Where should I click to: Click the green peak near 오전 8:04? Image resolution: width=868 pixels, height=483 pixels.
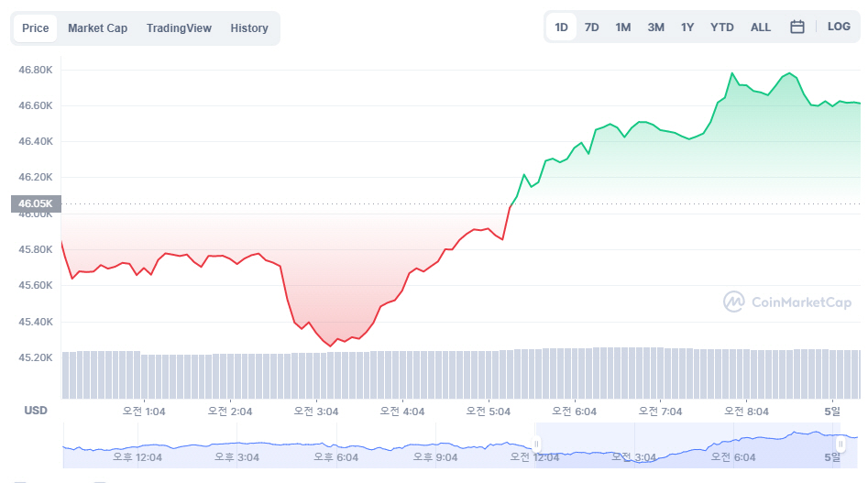coord(731,73)
